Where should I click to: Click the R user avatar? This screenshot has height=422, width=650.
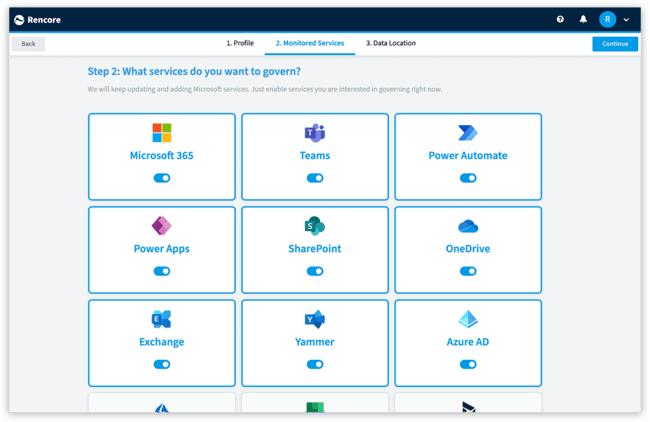coord(607,19)
